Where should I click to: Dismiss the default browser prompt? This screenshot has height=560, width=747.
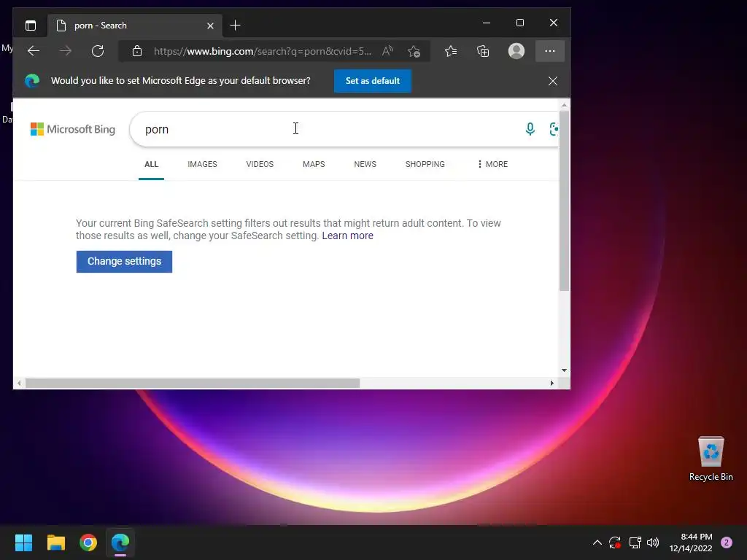[x=553, y=81]
